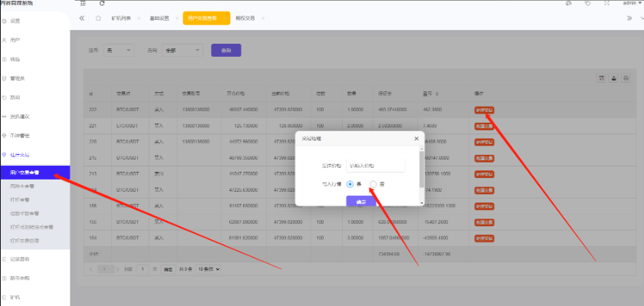Click the column filter icon above the table
The width and height of the screenshot is (644, 306).
(601, 78)
